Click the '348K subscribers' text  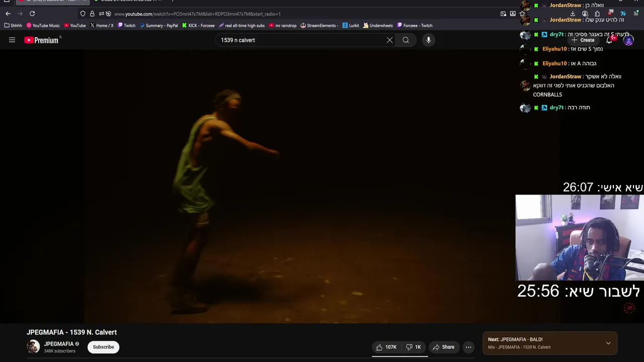point(60,351)
